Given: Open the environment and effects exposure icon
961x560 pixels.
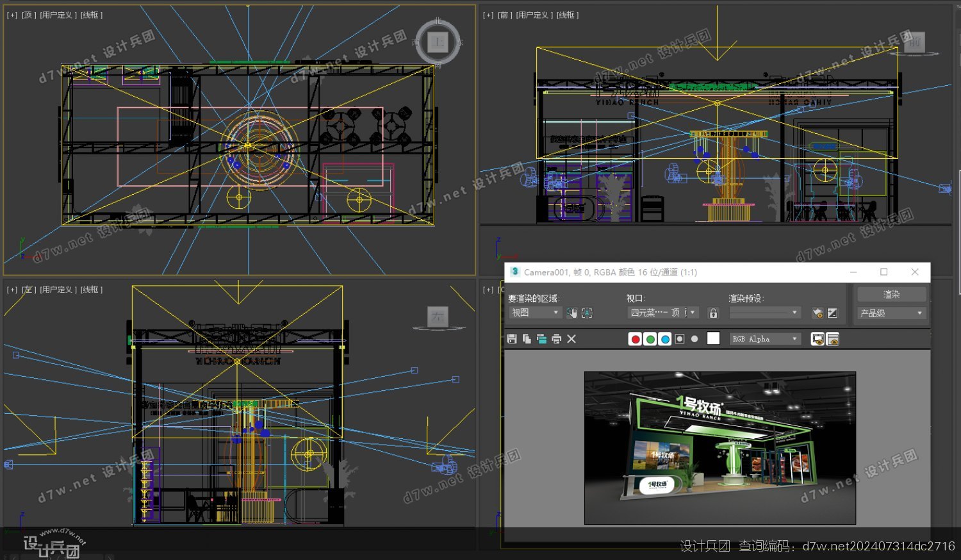Looking at the screenshot, I should click(x=832, y=313).
